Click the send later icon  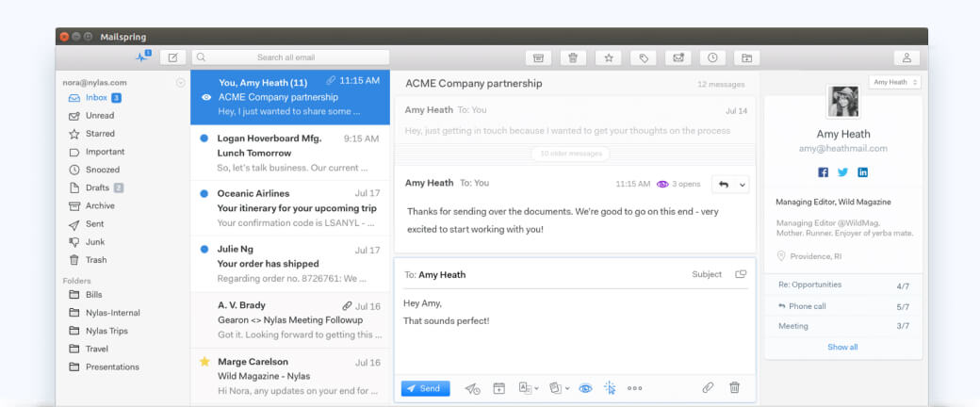point(472,388)
